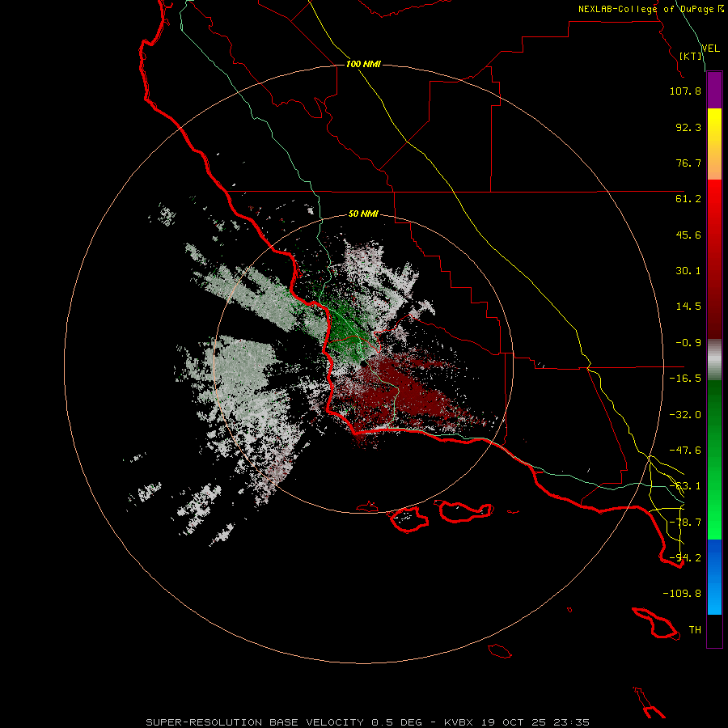Select the 14.5 scale value
The width and height of the screenshot is (728, 728).
[x=688, y=307]
